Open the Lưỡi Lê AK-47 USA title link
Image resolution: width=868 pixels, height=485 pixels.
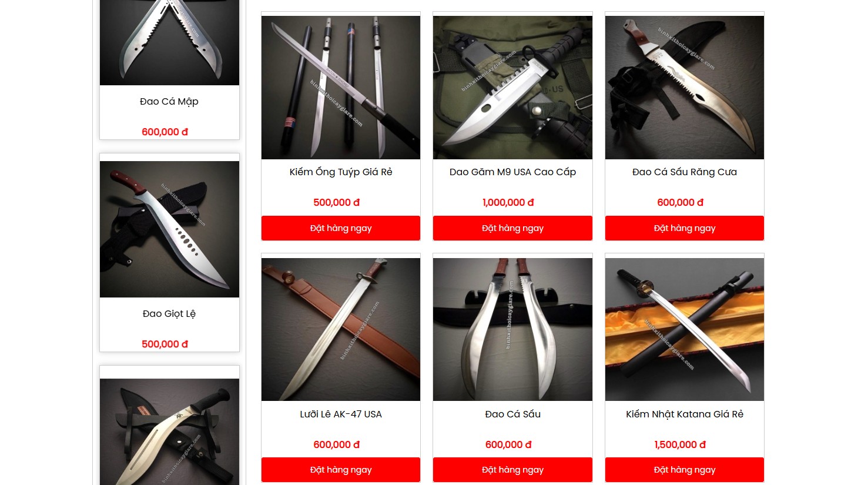point(341,414)
